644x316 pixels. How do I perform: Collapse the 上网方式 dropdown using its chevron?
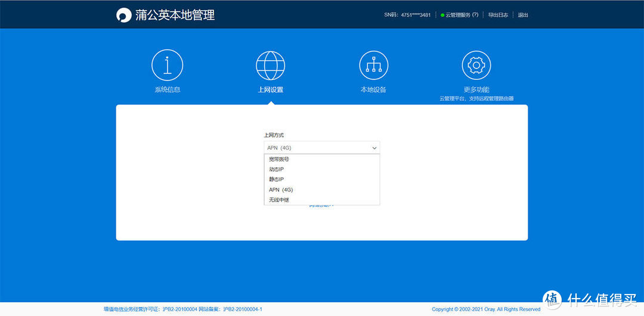374,148
